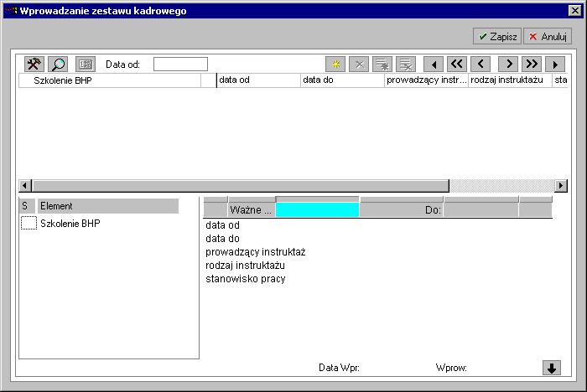The width and height of the screenshot is (587, 392).
Task: Select the data od row in details
Action: [222, 225]
